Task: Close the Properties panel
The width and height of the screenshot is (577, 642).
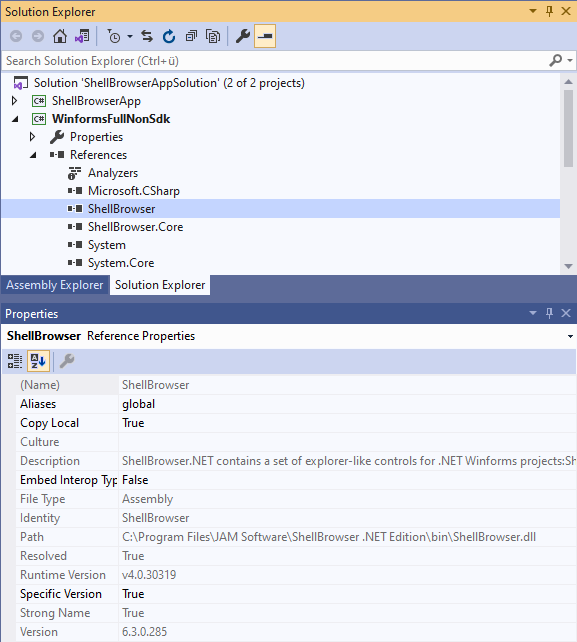Action: coord(566,313)
